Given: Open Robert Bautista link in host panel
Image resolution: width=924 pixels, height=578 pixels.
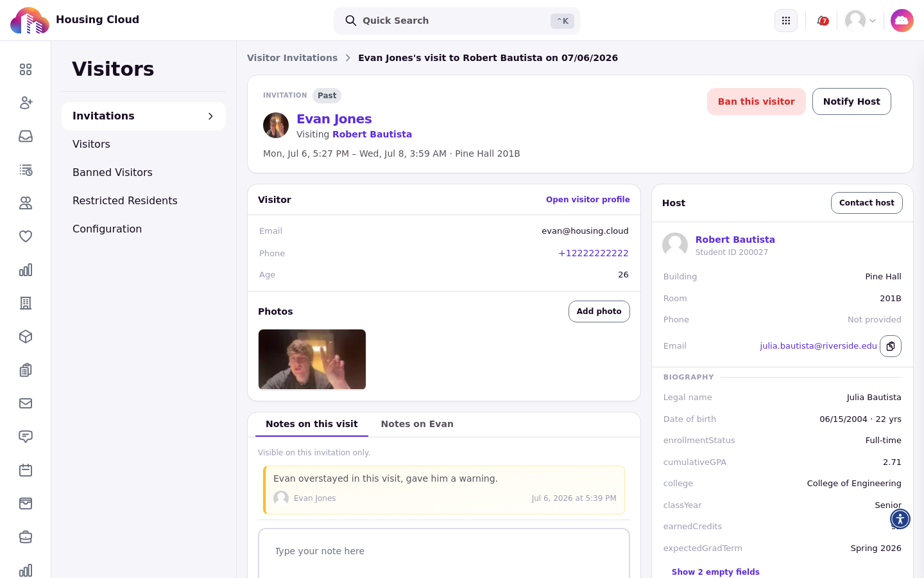Looking at the screenshot, I should 735,240.
